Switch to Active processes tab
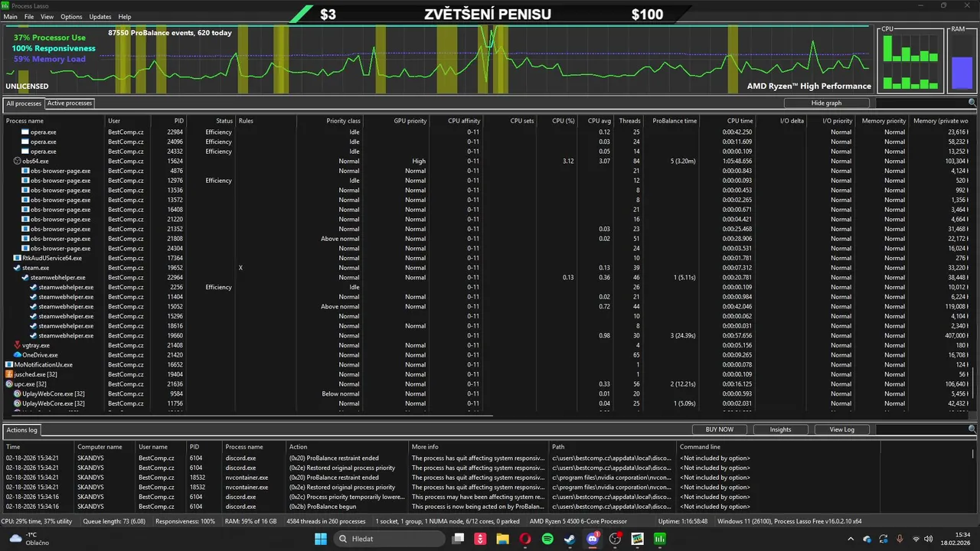The image size is (980, 551). 70,103
